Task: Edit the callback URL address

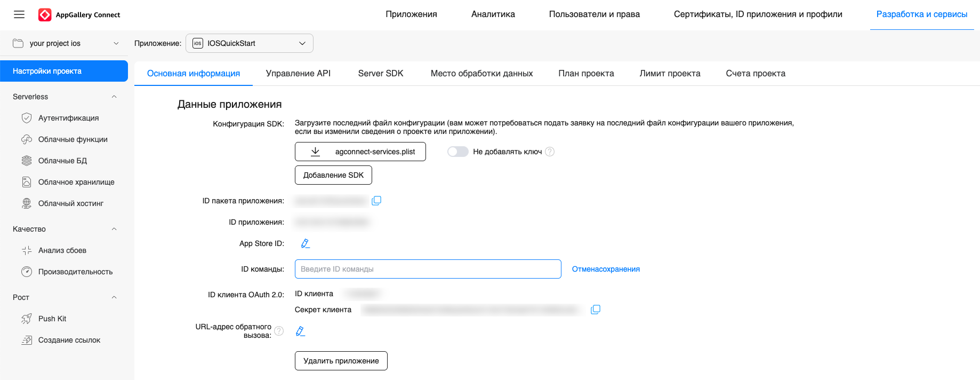Action: pos(300,331)
